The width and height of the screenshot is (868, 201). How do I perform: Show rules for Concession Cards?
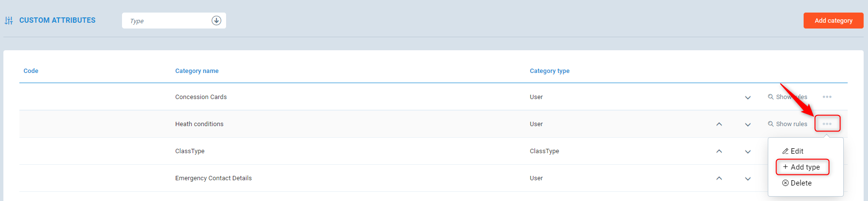tap(788, 97)
